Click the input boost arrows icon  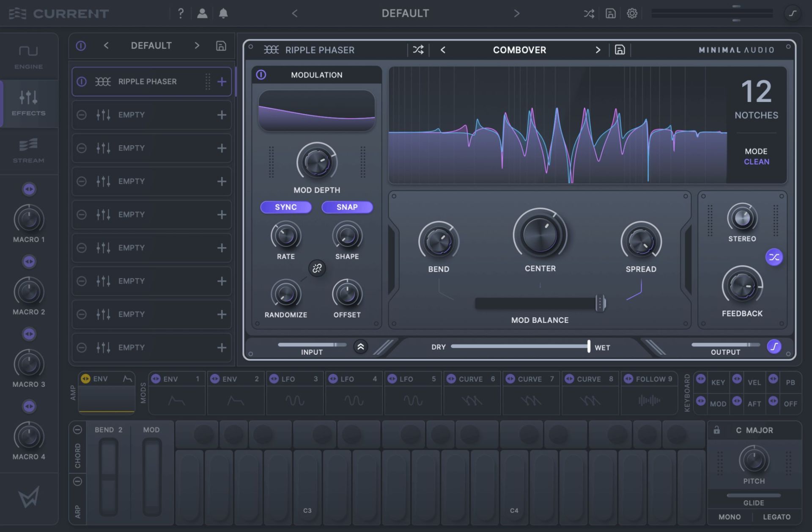click(361, 347)
